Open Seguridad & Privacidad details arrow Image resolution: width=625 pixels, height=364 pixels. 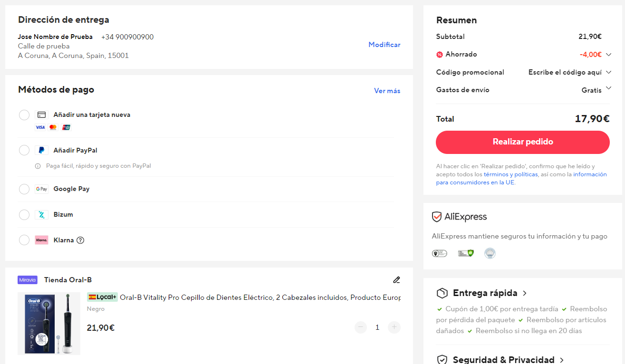coord(562,360)
